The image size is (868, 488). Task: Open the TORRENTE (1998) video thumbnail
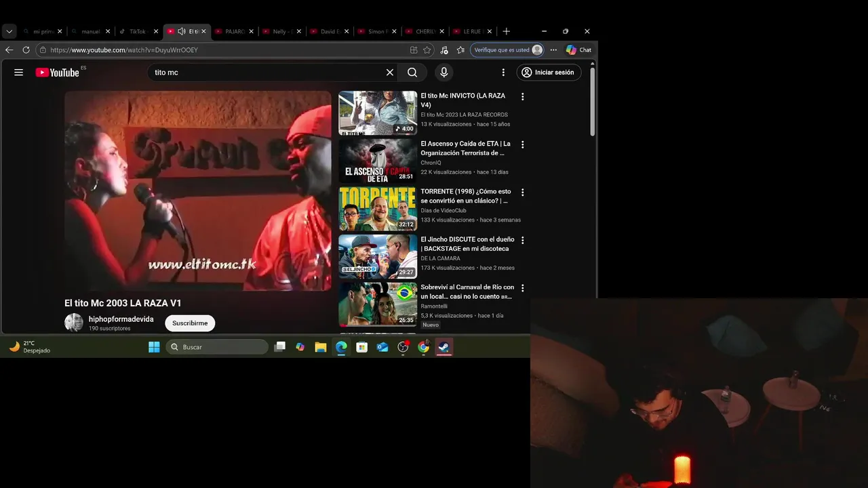click(378, 209)
